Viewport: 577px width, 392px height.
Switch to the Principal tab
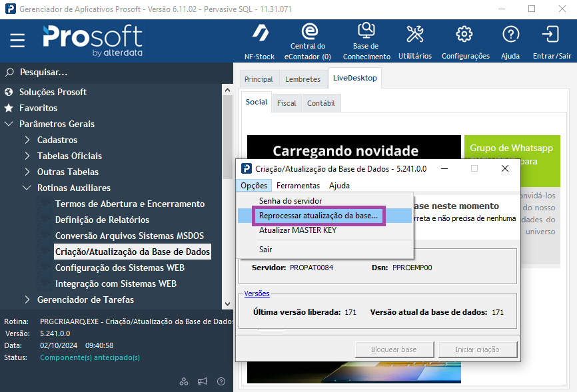click(259, 79)
